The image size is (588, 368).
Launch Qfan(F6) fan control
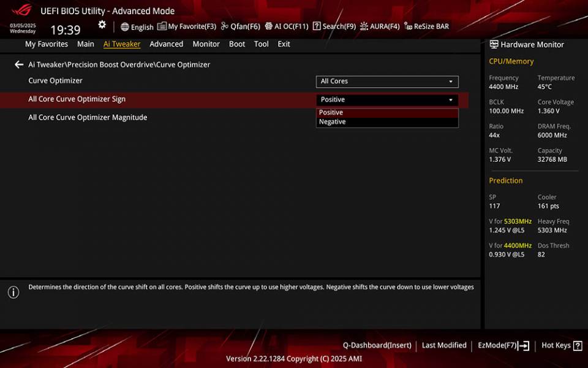click(240, 26)
